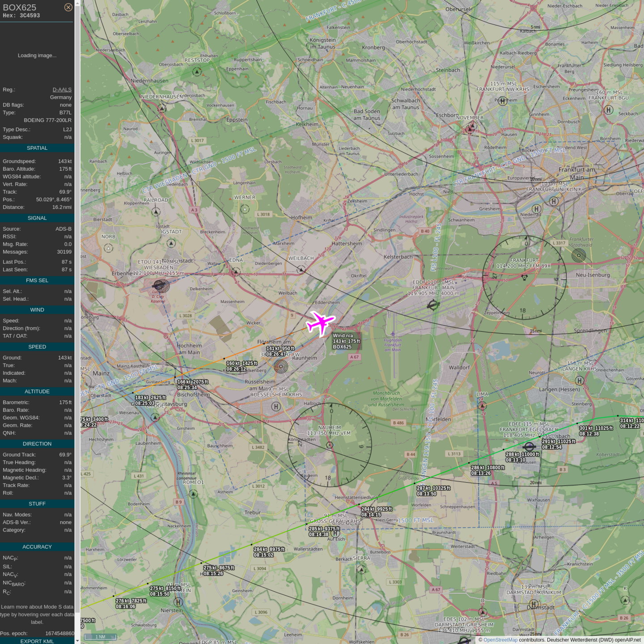The width and height of the screenshot is (644, 644).
Task: Close the BOX625 aircraft info panel
Action: (x=68, y=7)
